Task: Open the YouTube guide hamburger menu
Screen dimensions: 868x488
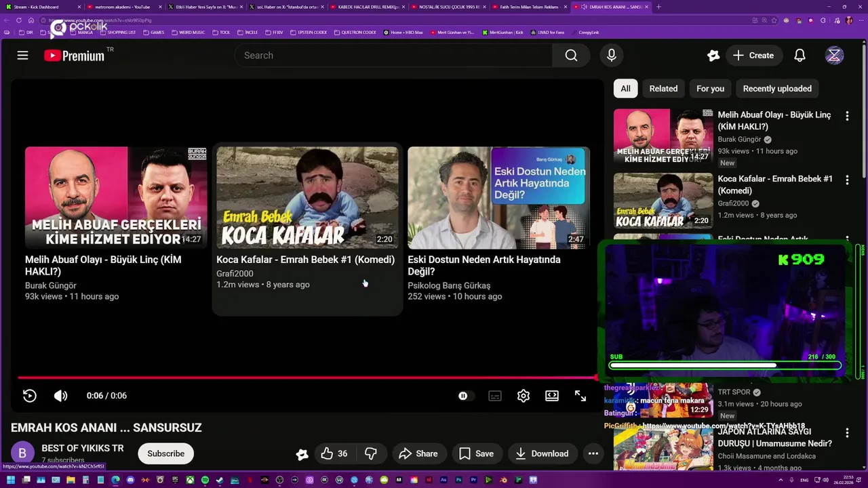Action: 22,56
